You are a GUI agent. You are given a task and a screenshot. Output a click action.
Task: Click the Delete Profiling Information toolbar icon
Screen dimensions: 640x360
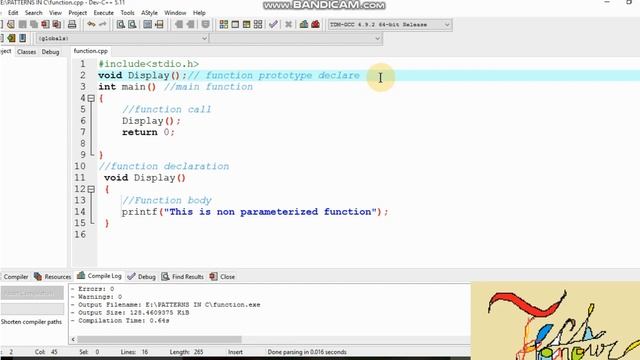point(316,24)
